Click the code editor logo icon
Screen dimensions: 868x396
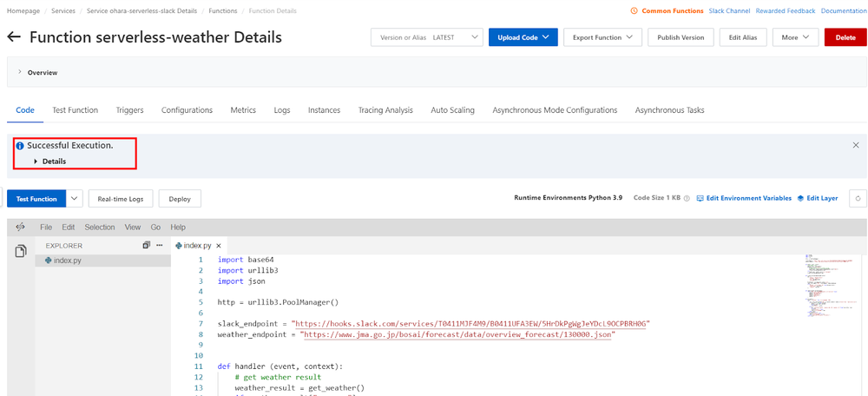click(20, 227)
